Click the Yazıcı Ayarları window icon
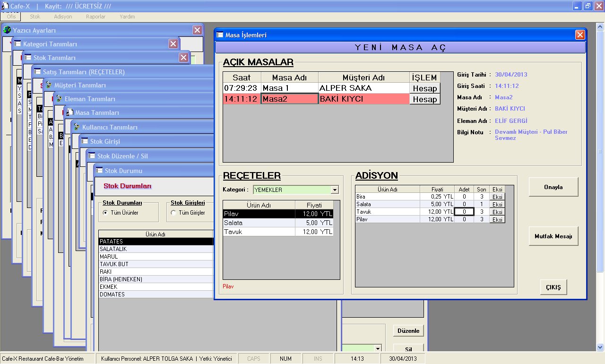The width and height of the screenshot is (605, 364). [7, 30]
